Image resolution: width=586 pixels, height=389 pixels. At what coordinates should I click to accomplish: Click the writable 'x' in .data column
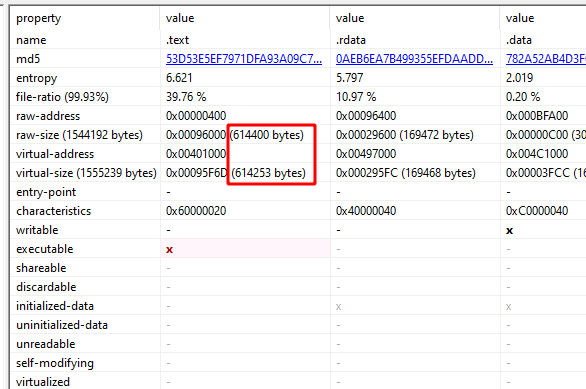click(x=509, y=231)
